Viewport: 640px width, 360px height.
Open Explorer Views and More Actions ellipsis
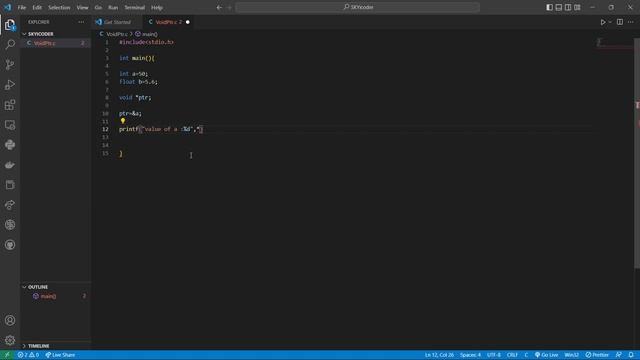tap(81, 22)
